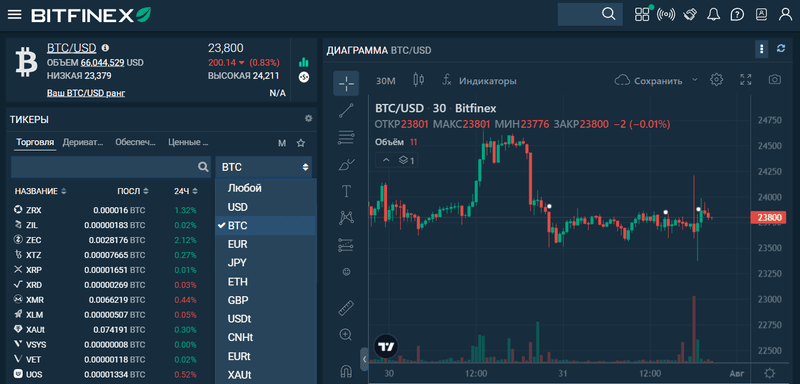
Task: Toggle chart fullscreen mode
Action: (745, 80)
